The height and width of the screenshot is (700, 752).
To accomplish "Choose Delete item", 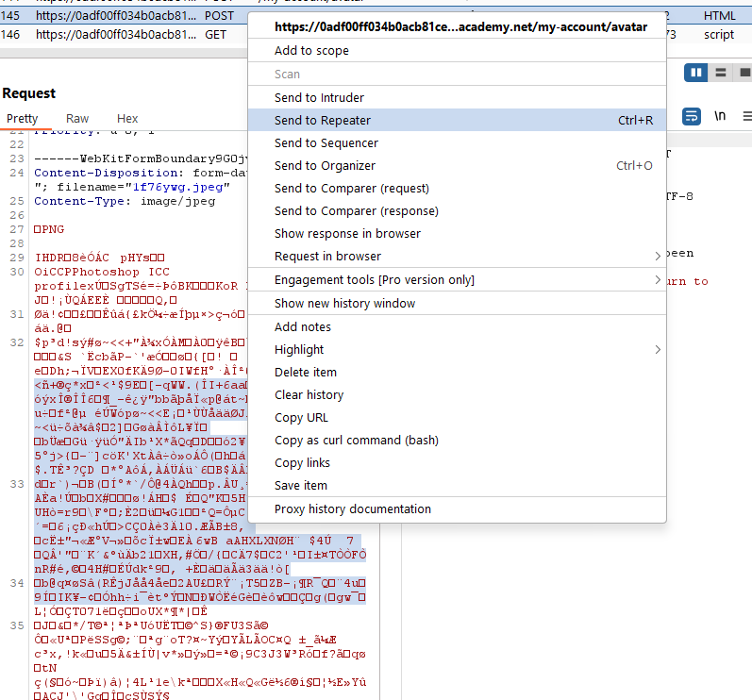I will (457, 372).
